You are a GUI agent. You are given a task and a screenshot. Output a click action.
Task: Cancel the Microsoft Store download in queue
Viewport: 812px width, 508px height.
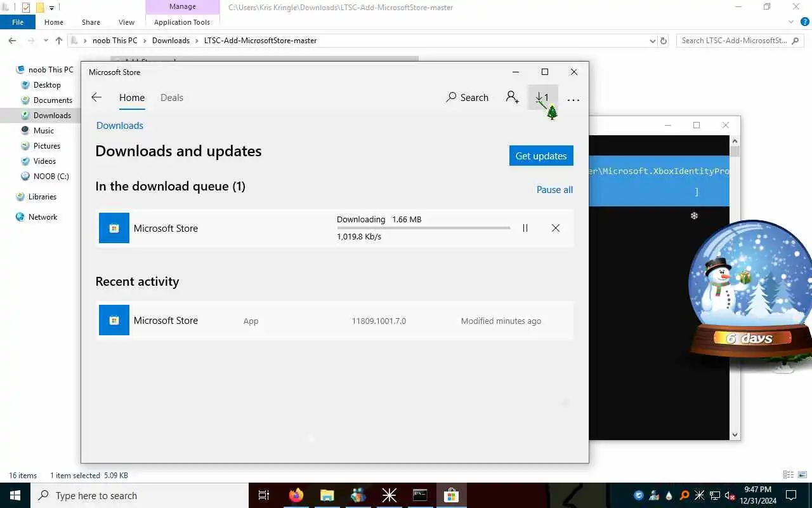556,228
